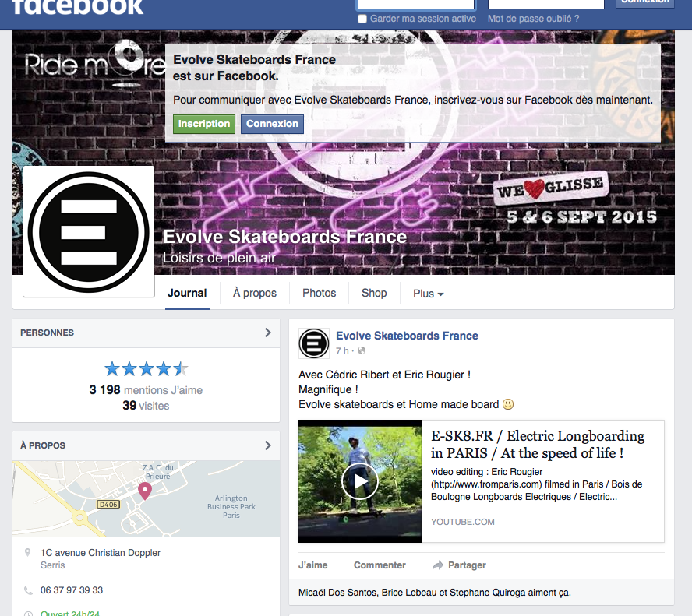Click the map location pin marker
Image resolution: width=692 pixels, height=616 pixels.
[145, 491]
